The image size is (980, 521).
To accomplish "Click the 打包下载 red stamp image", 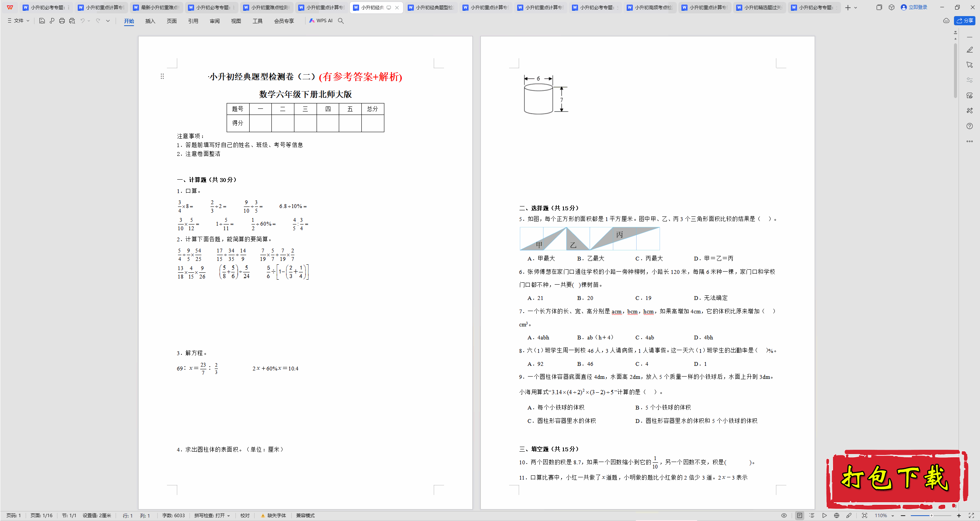I will tap(897, 479).
